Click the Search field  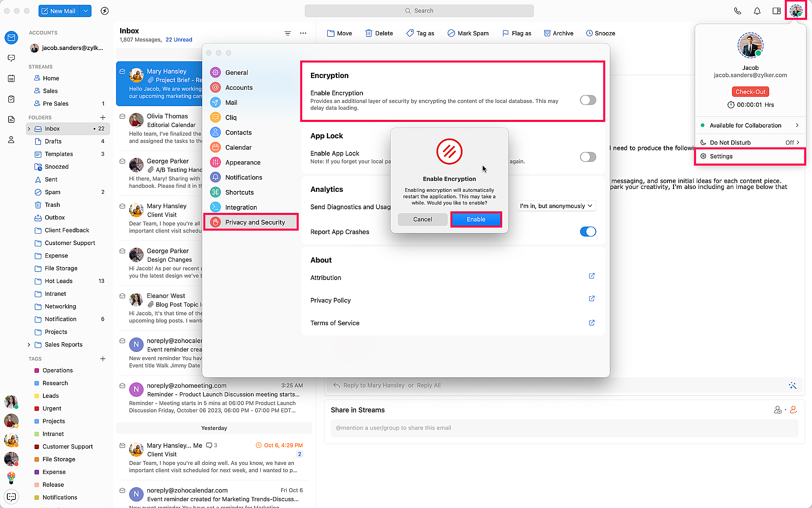coord(419,11)
